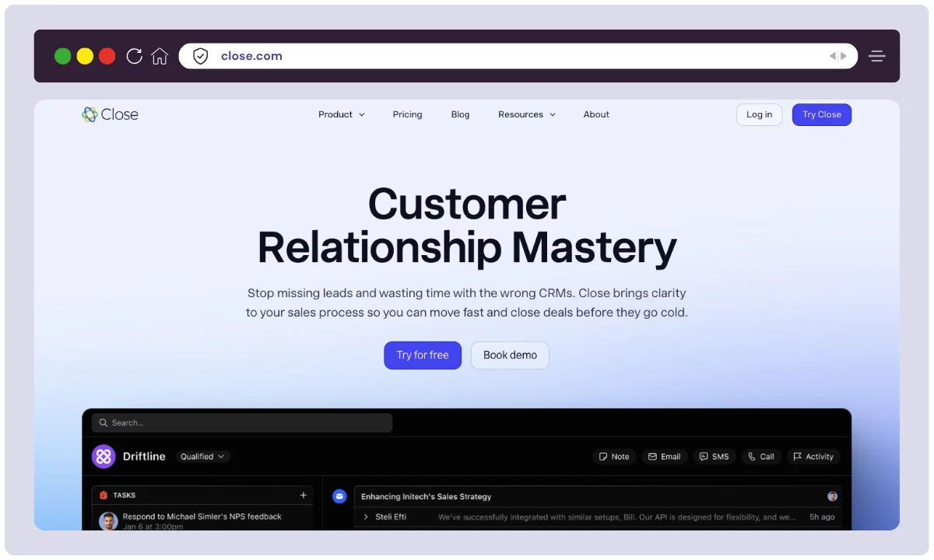Image resolution: width=934 pixels, height=560 pixels.
Task: Go to the browser home icon
Action: [x=160, y=56]
